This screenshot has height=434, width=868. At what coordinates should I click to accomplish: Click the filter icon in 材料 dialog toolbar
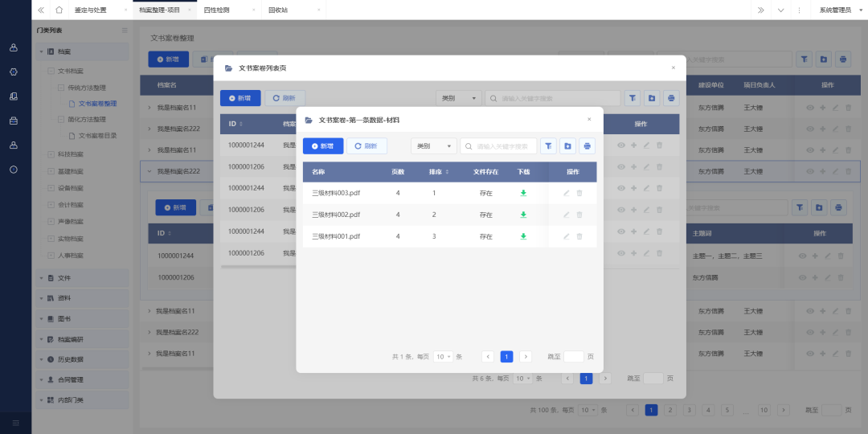[x=548, y=146]
